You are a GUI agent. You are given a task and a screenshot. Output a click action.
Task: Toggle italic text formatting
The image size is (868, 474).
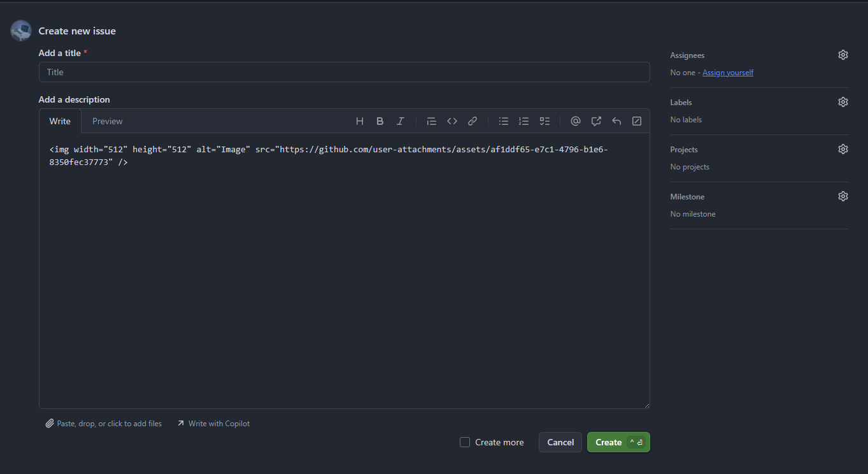click(401, 121)
